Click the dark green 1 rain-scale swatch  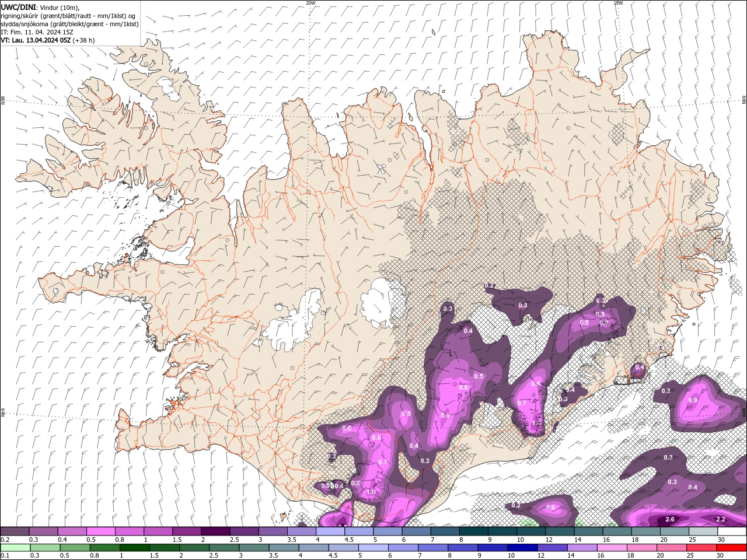click(x=134, y=548)
